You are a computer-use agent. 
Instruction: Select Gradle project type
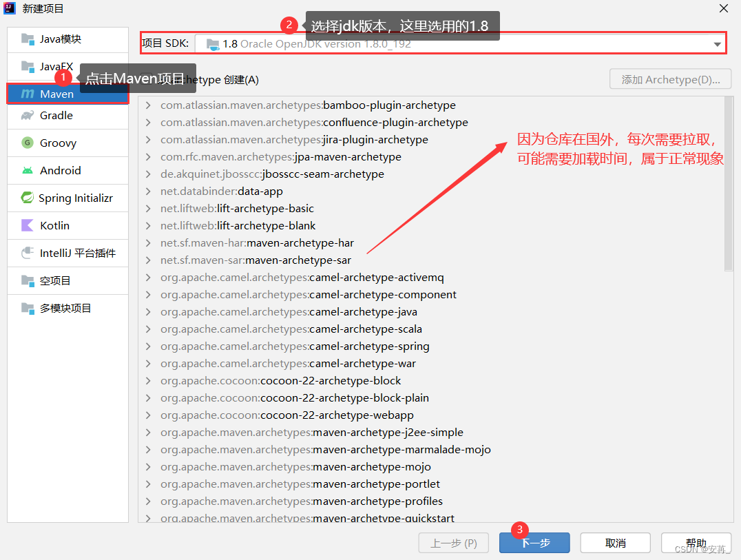(67, 115)
